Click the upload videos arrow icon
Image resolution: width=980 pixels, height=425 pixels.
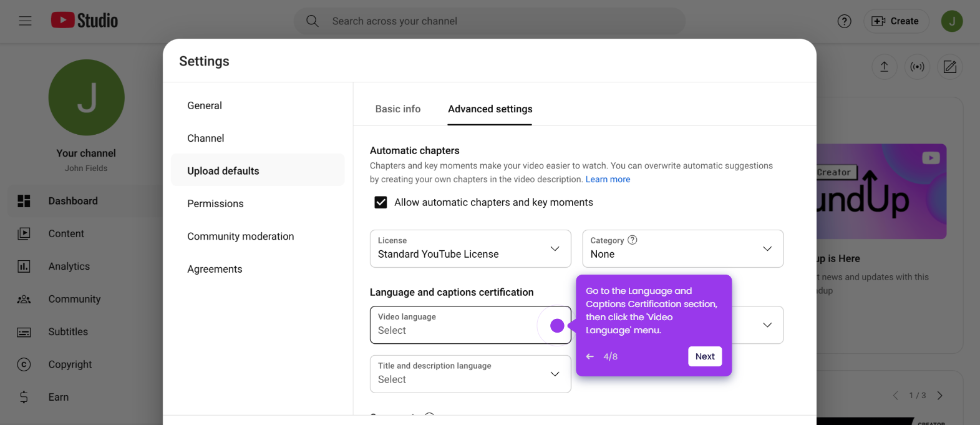click(x=884, y=67)
